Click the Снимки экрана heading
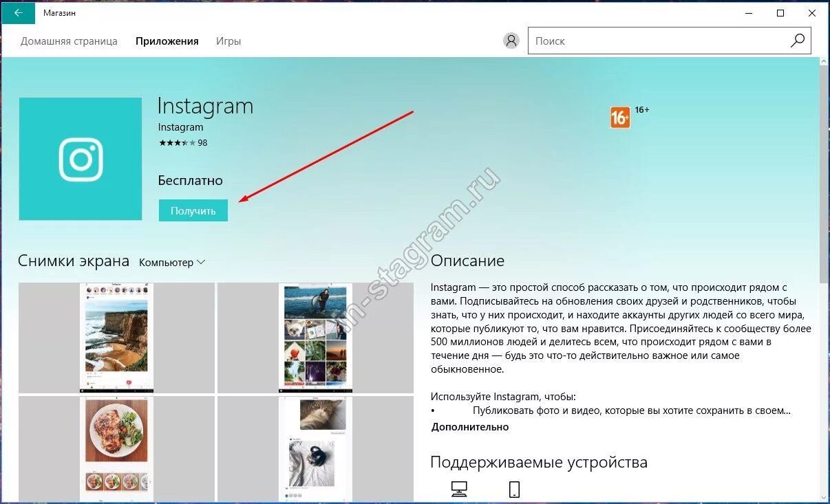Screen dimensions: 830x504 [74, 261]
